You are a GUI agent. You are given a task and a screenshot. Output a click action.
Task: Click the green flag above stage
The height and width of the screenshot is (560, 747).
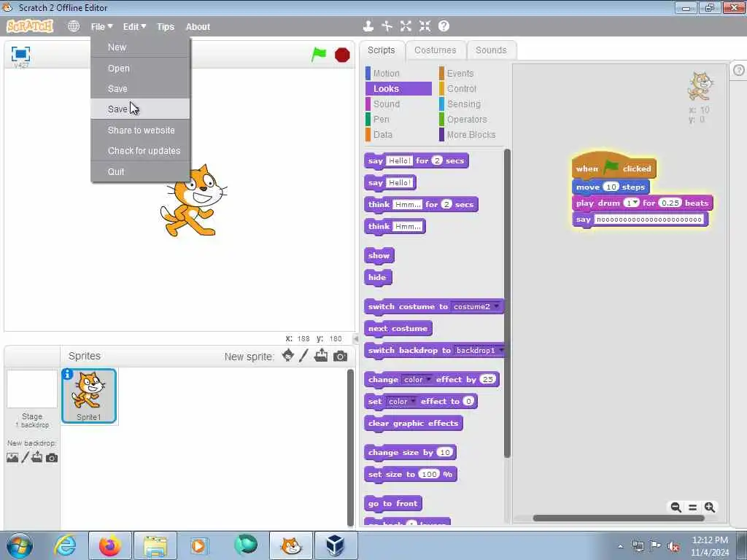tap(319, 54)
